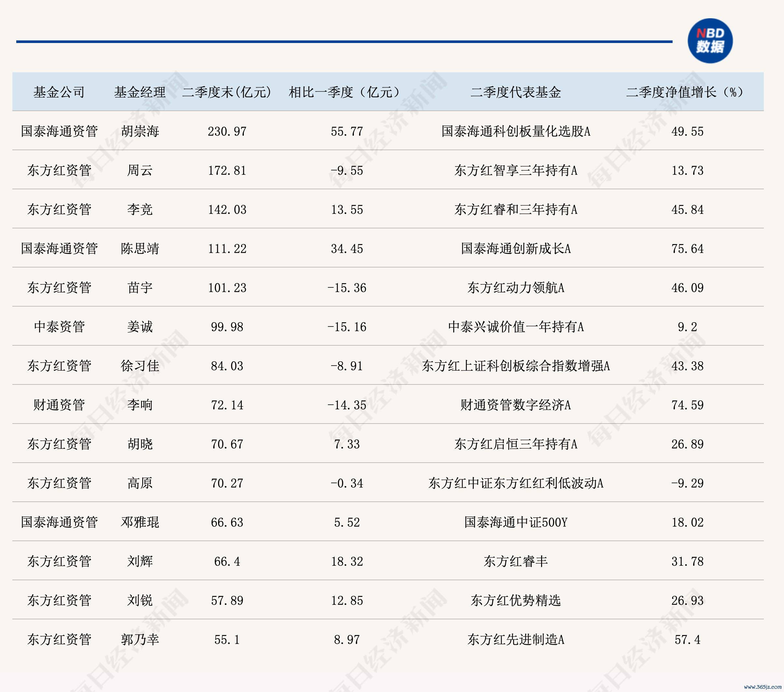Image resolution: width=784 pixels, height=692 pixels.
Task: Select manager name 胡崇海
Action: [140, 131]
